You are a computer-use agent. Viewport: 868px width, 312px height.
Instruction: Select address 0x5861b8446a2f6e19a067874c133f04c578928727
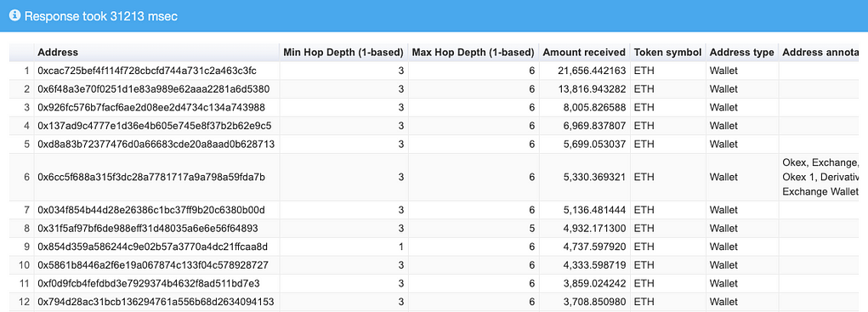pyautogui.click(x=152, y=265)
